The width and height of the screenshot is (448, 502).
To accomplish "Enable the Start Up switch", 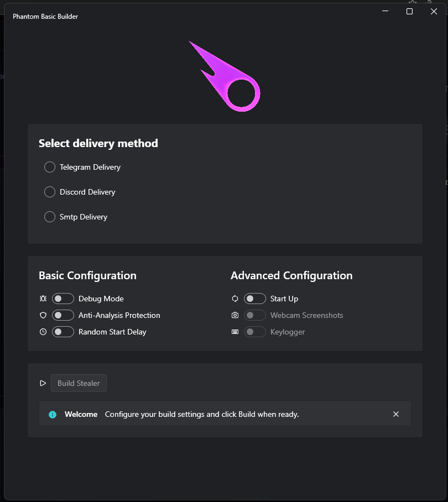I will click(255, 299).
